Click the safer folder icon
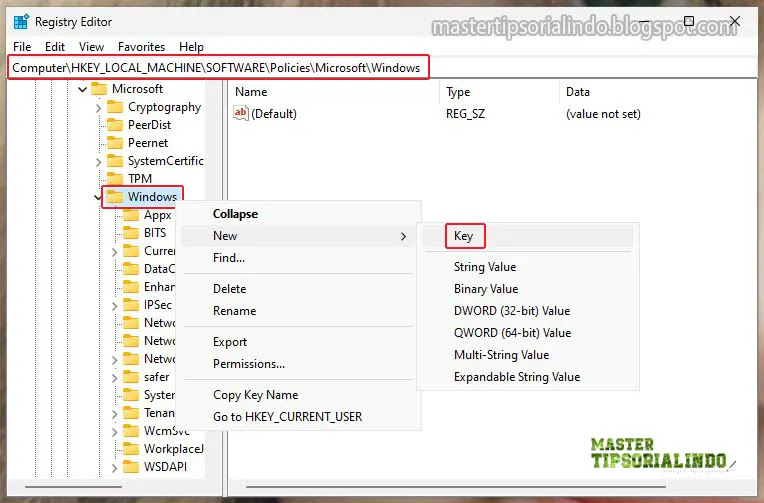 (x=131, y=377)
